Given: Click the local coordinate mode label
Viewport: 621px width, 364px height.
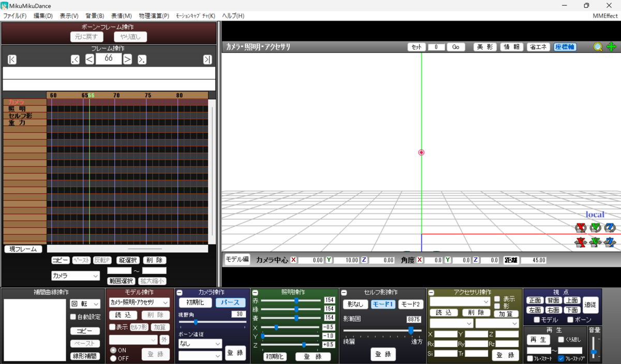Looking at the screenshot, I should click(x=595, y=215).
